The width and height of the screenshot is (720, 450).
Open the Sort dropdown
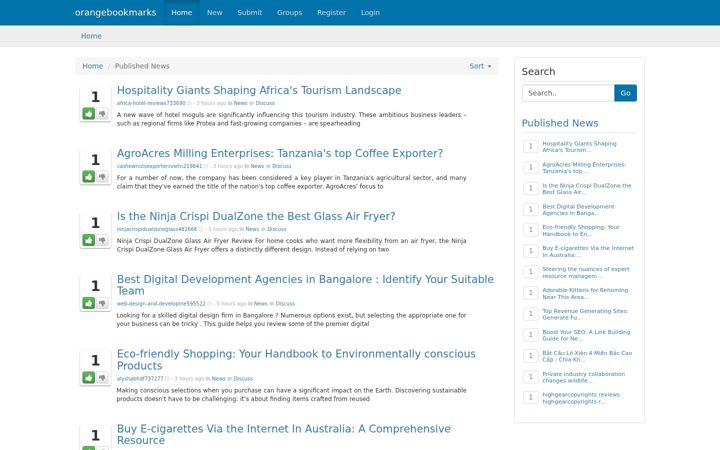(x=480, y=66)
